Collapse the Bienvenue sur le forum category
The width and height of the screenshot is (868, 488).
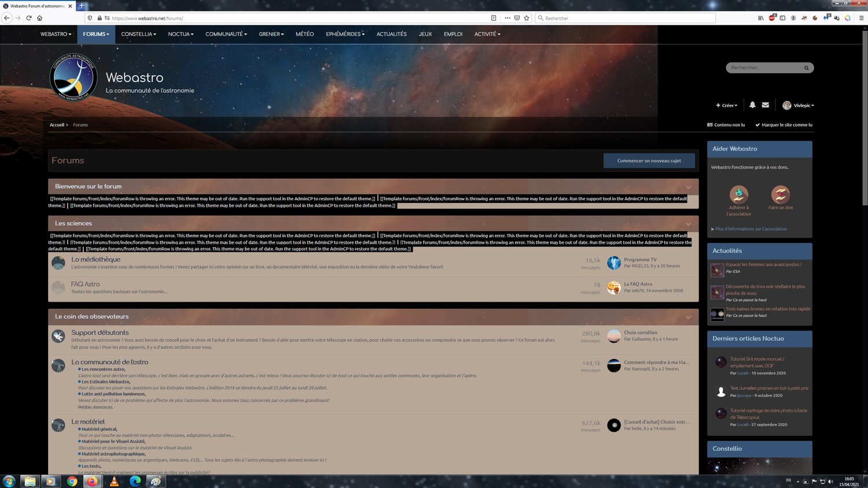tap(688, 187)
